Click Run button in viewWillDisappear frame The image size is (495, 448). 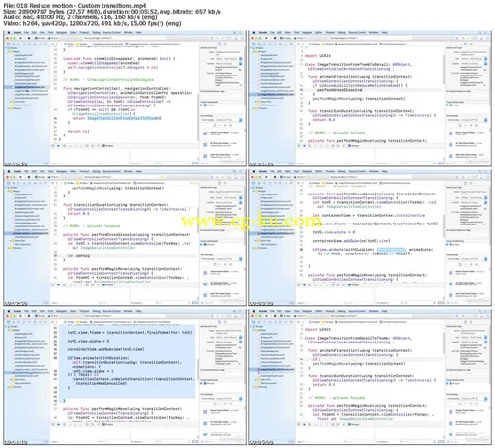(x=20, y=38)
